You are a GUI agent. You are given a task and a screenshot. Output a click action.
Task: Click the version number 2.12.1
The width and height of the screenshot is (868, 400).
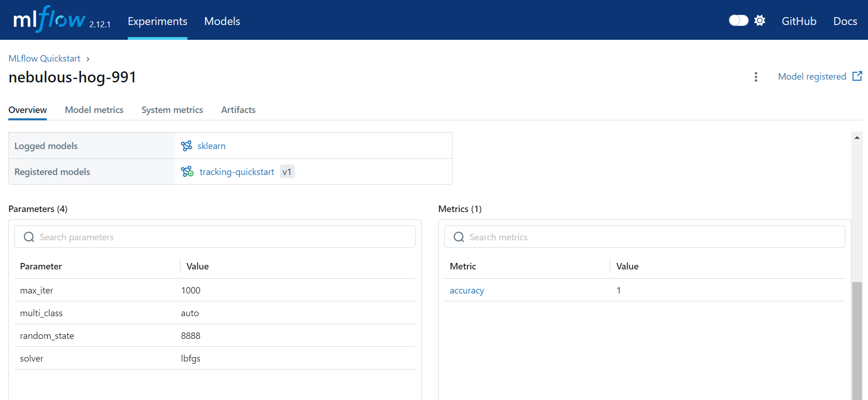[100, 25]
